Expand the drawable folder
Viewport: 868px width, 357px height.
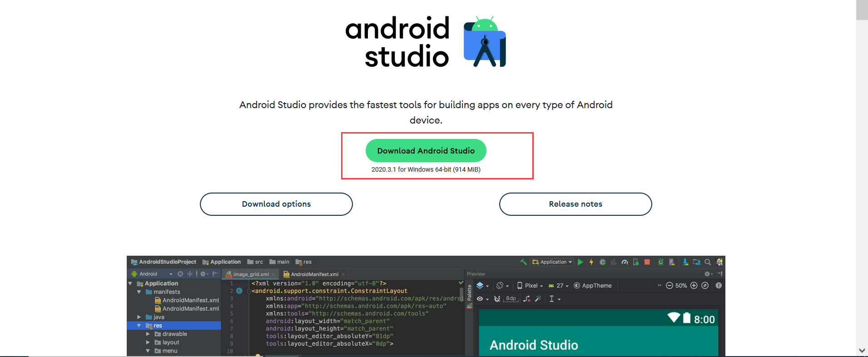(148, 334)
